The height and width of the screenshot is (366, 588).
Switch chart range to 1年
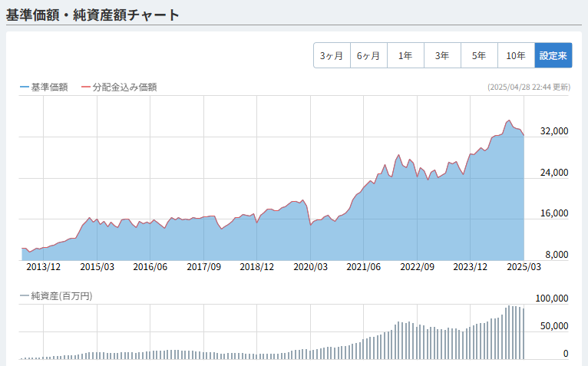pos(405,55)
